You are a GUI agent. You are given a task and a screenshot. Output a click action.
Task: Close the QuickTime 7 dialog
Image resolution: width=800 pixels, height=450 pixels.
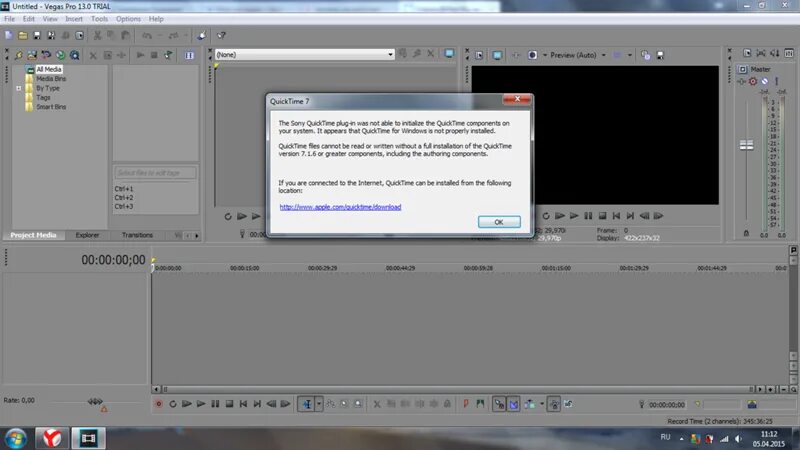517,99
